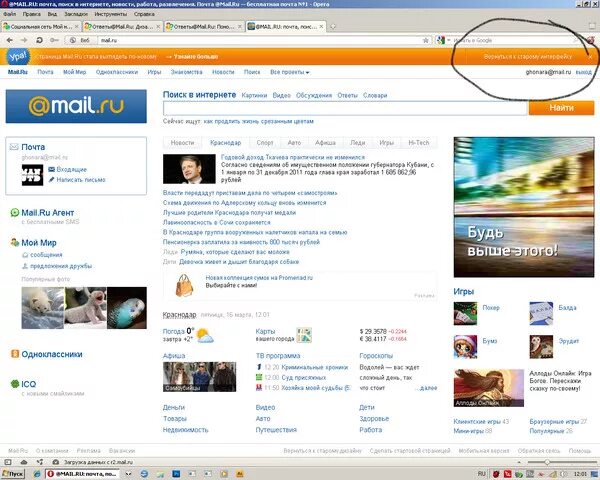Click the weather sun-and-cloud icon
Screen dimensions: 600x480
point(205,336)
